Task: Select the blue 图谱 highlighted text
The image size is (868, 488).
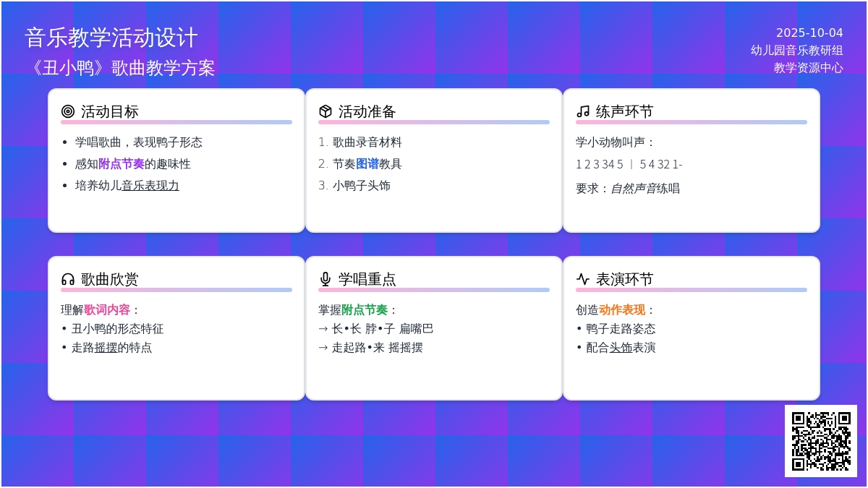Action: point(367,164)
